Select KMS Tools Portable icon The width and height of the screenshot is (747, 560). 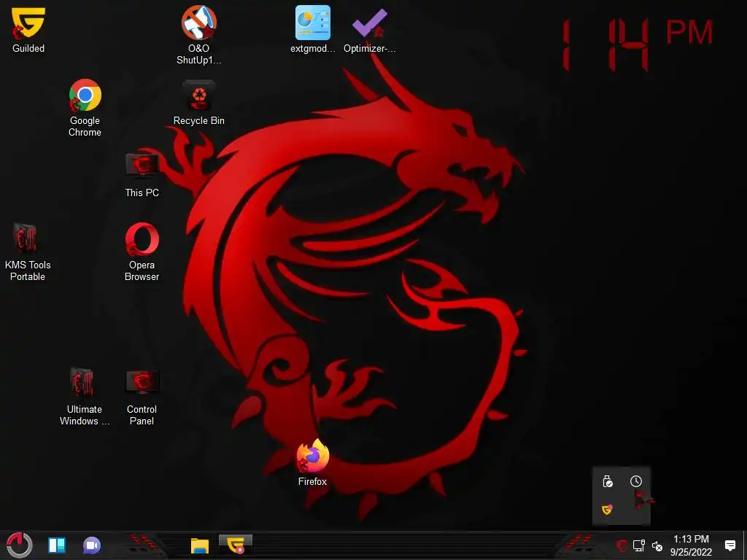tap(28, 252)
